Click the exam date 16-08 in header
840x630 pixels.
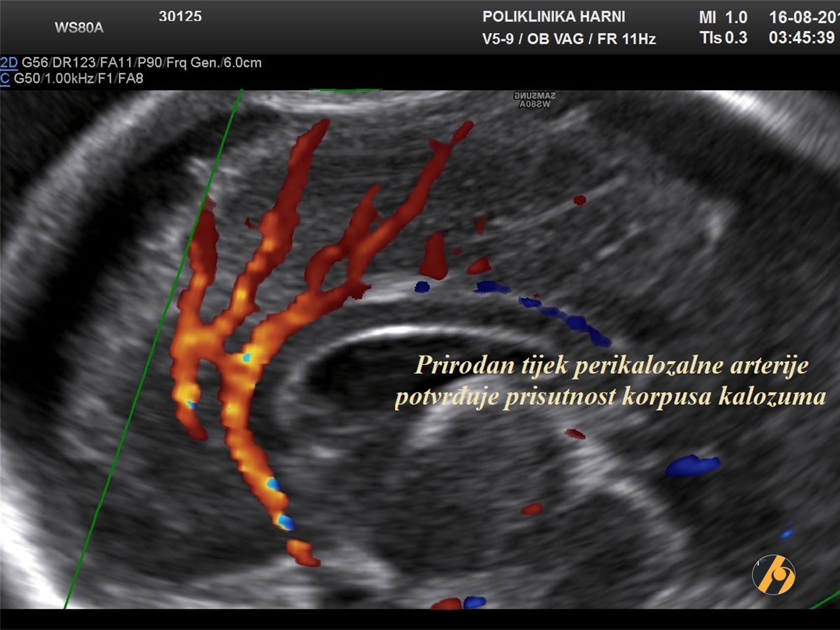[x=803, y=17]
